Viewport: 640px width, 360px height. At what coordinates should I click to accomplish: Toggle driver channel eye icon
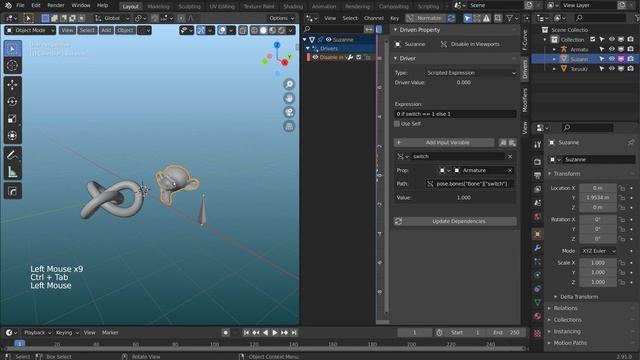315,57
